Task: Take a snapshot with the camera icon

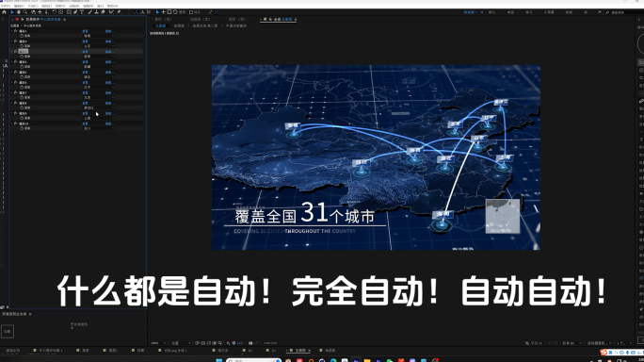Action: click(x=250, y=342)
